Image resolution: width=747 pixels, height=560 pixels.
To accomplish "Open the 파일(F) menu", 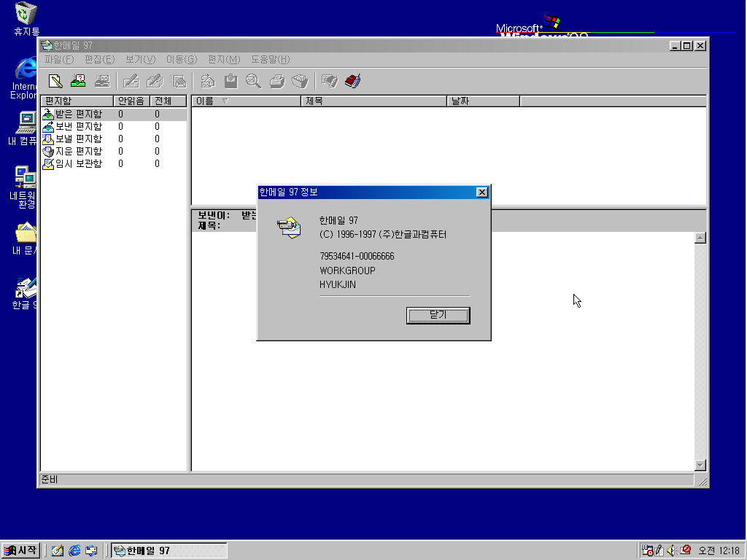I will [60, 60].
